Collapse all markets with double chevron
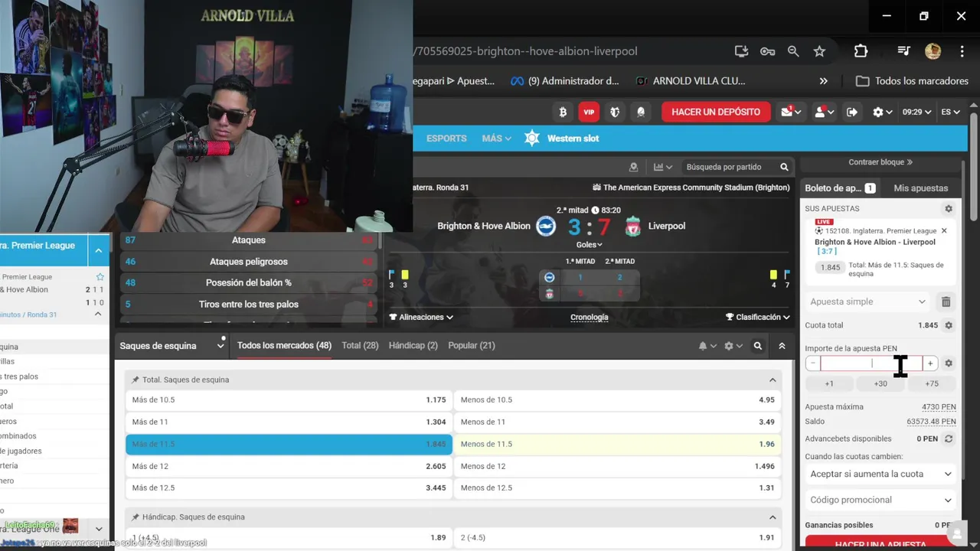 tap(782, 346)
